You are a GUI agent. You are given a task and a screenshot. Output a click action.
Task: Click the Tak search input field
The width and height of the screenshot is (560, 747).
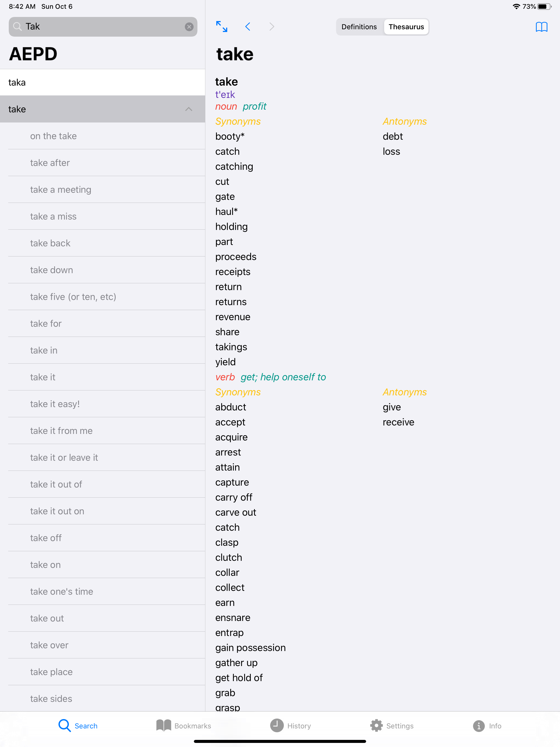coord(103,27)
